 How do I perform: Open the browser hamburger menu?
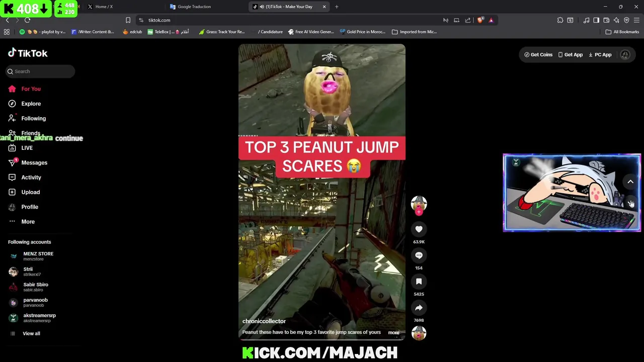[636, 20]
